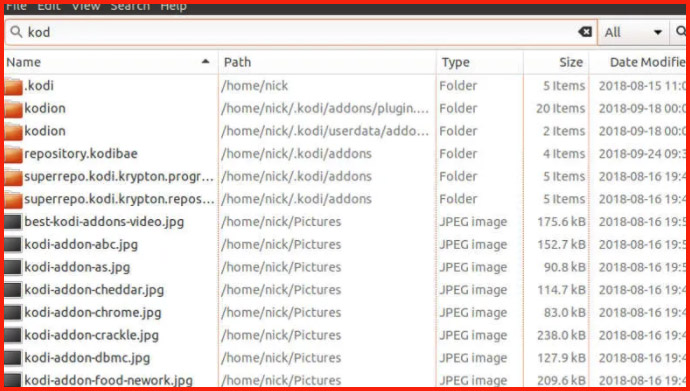Click '209.6 kB' size cell
The width and height of the screenshot is (690, 391).
tap(562, 380)
